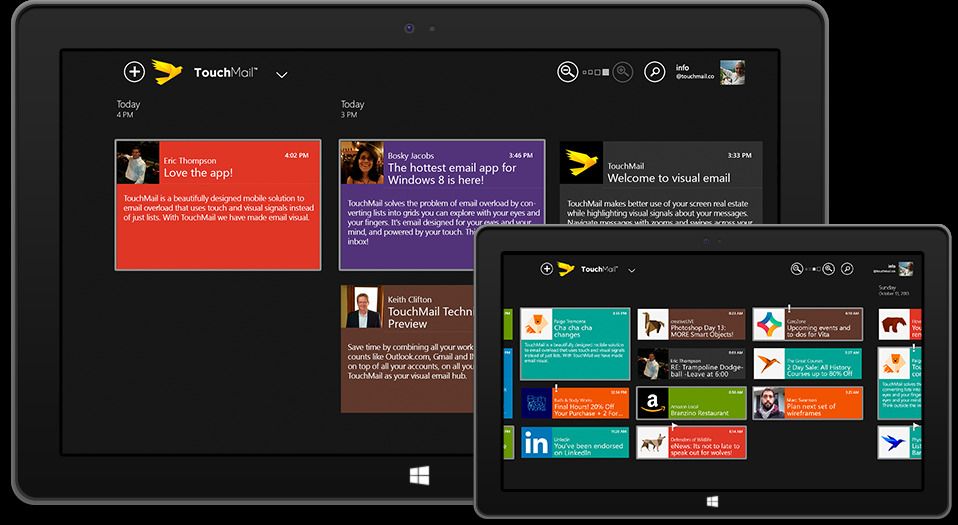This screenshot has height=525, width=958.
Task: Click the yellow TouchMail bird logo on large tablet
Action: 167,72
